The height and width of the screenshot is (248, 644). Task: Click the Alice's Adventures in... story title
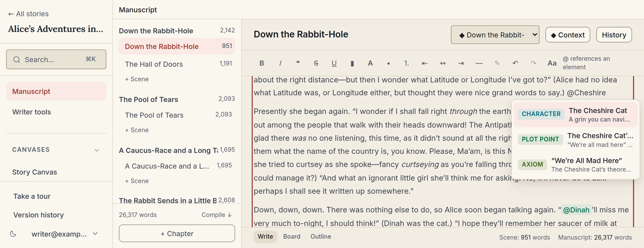point(55,29)
